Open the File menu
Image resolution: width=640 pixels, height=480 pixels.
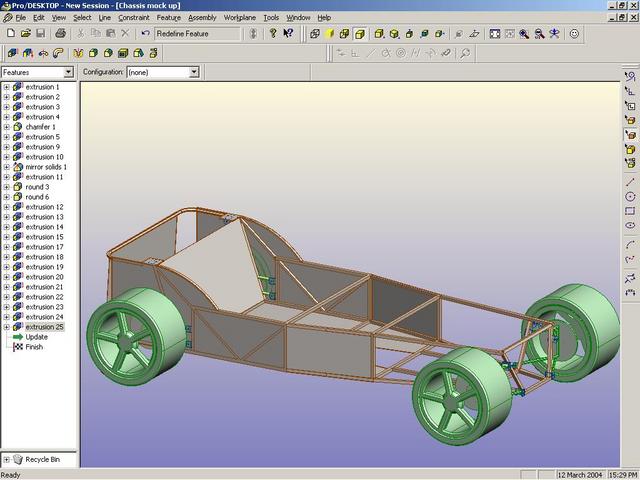point(20,18)
